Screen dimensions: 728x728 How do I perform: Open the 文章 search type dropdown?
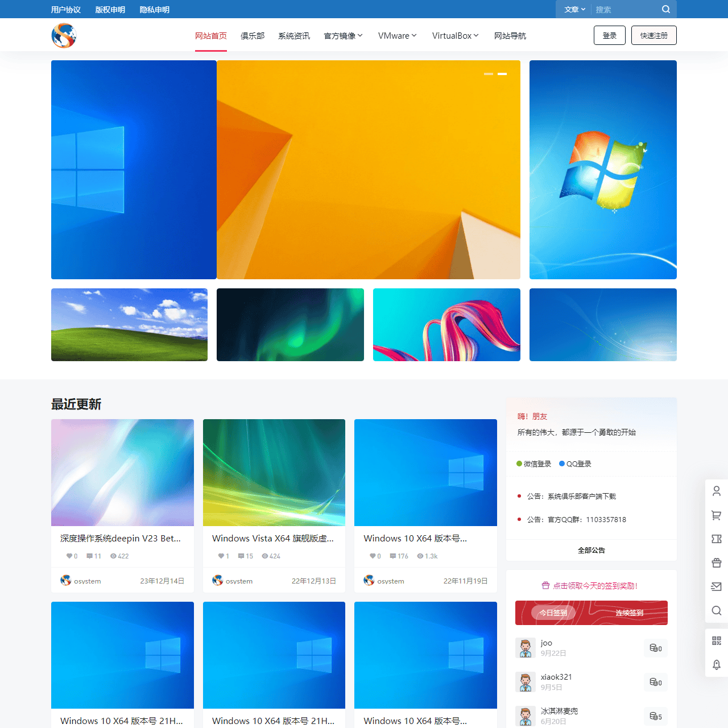[574, 9]
